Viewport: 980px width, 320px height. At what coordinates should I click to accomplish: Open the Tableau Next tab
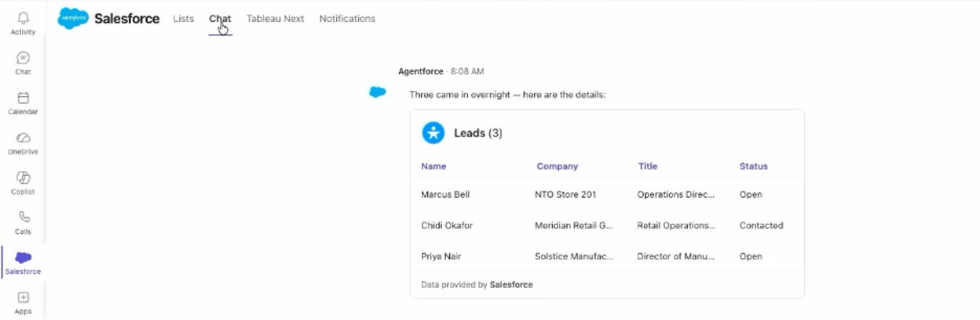(x=275, y=19)
